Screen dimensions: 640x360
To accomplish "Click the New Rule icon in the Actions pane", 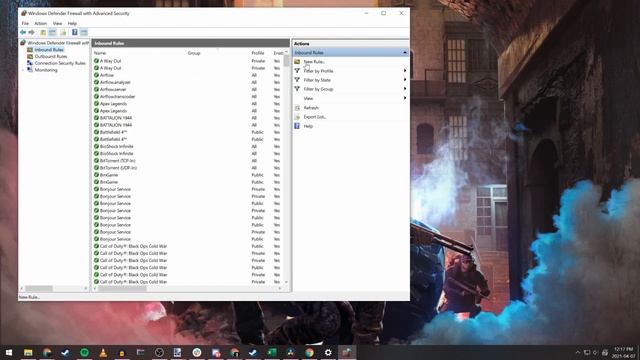I will click(x=297, y=62).
